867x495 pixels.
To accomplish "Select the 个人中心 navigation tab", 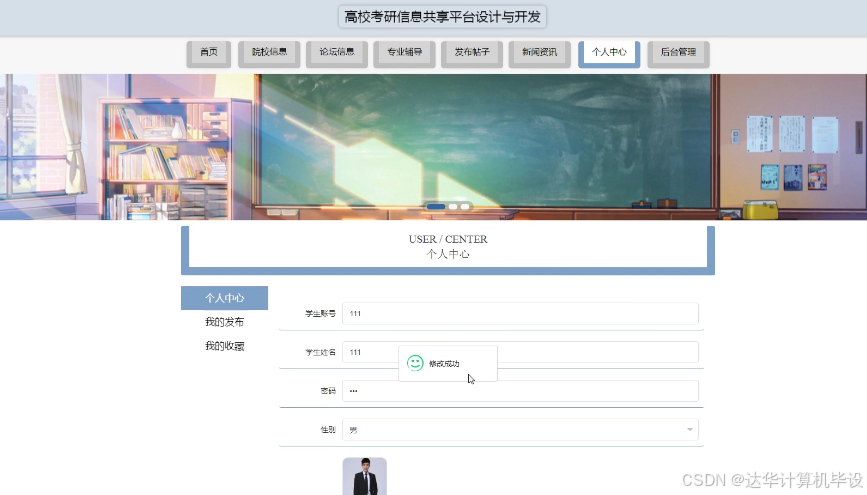I will (609, 54).
